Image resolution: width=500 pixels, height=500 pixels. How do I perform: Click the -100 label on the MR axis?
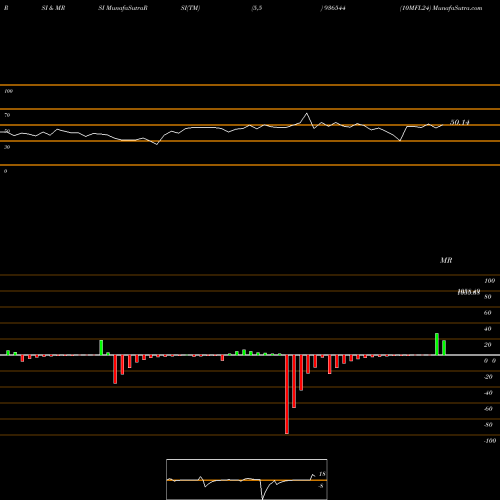tap(490, 441)
